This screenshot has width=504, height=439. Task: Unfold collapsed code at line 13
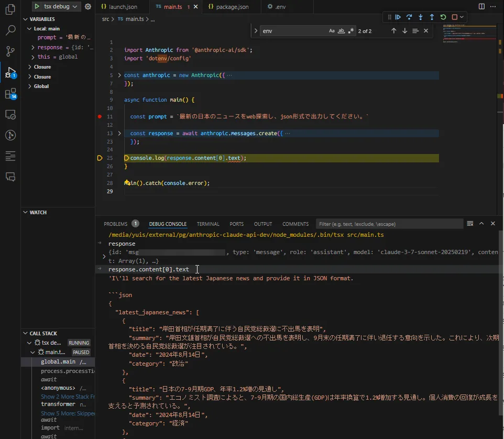point(119,134)
